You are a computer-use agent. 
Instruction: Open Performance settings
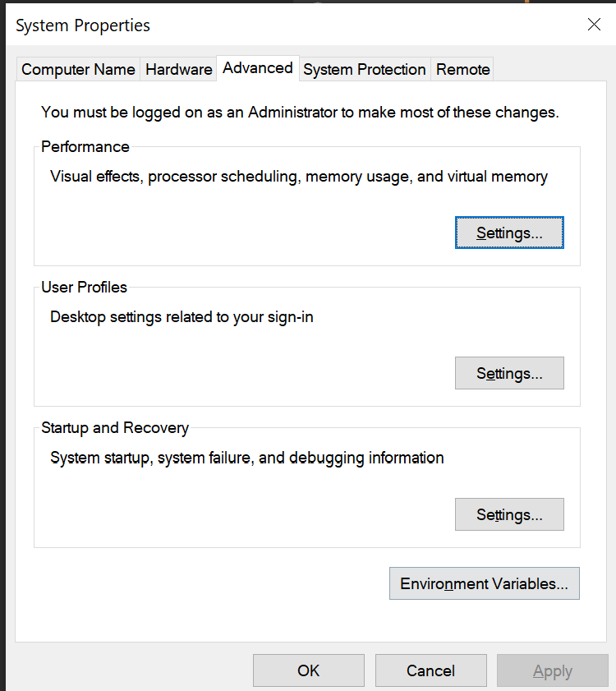[509, 233]
